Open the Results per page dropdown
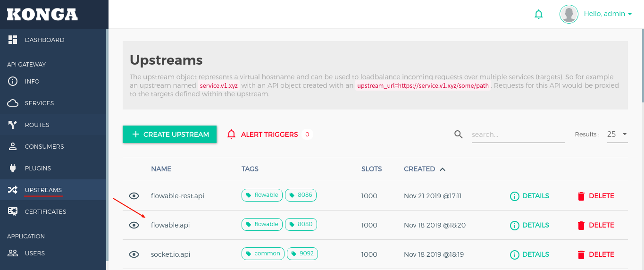This screenshot has width=644, height=270. [617, 135]
